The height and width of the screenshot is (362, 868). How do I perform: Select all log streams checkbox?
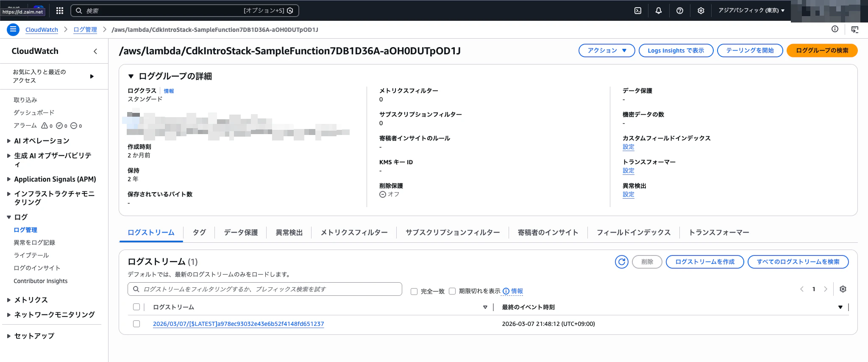pyautogui.click(x=136, y=307)
